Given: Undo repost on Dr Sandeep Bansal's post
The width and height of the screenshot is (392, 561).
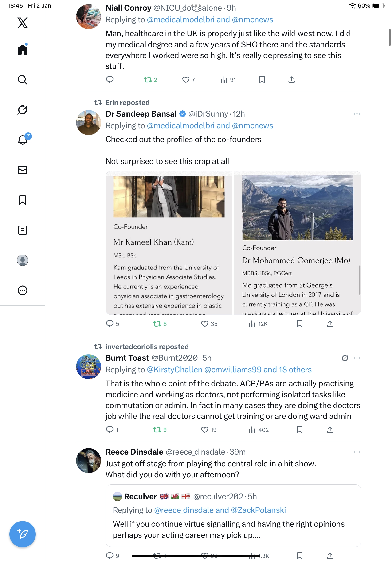Looking at the screenshot, I should point(157,324).
